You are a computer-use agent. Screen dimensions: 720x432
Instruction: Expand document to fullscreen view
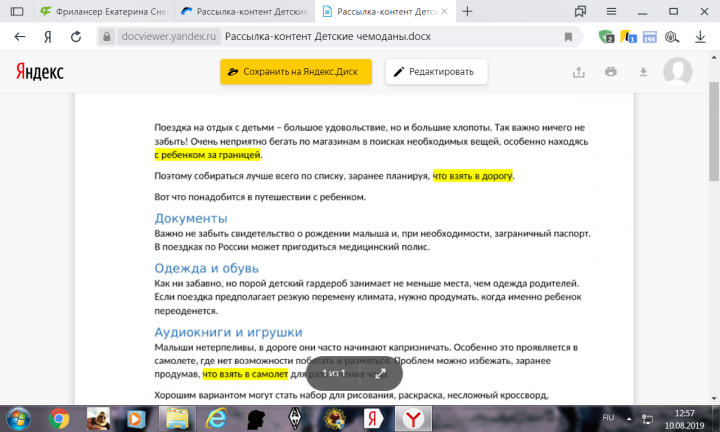point(380,373)
